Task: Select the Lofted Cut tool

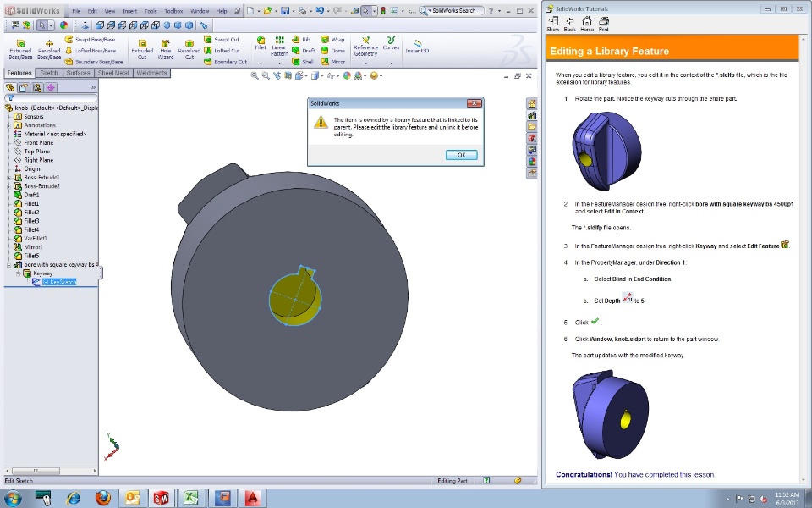Action: (x=222, y=51)
